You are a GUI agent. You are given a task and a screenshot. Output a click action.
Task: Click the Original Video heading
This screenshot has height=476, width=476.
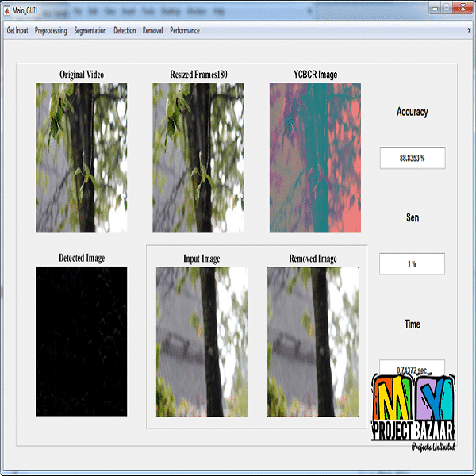point(82,75)
